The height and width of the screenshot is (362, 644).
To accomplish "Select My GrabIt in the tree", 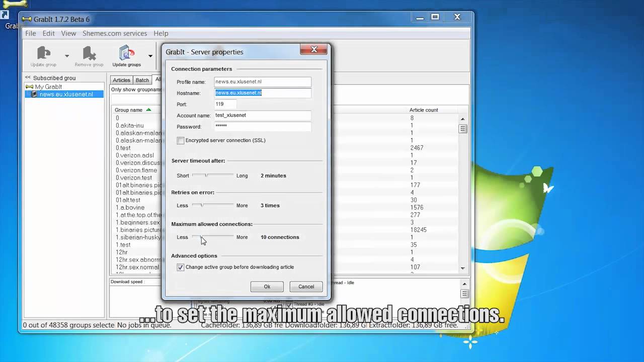I will 48,87.
